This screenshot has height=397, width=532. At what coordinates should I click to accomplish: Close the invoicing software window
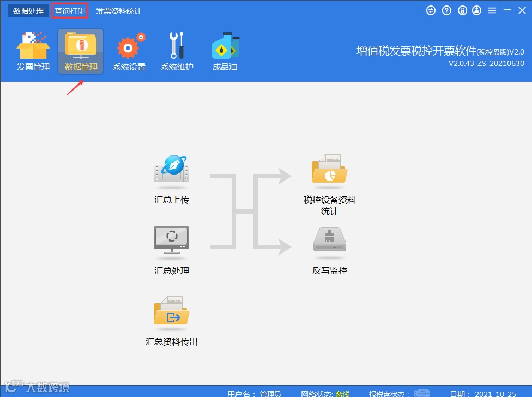[522, 10]
